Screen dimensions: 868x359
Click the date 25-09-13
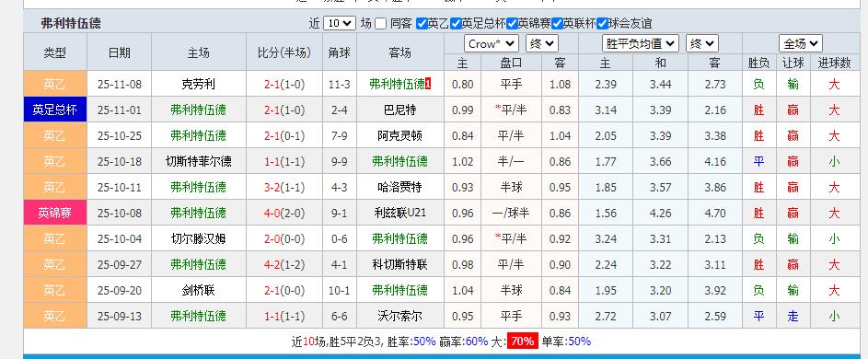tap(120, 316)
